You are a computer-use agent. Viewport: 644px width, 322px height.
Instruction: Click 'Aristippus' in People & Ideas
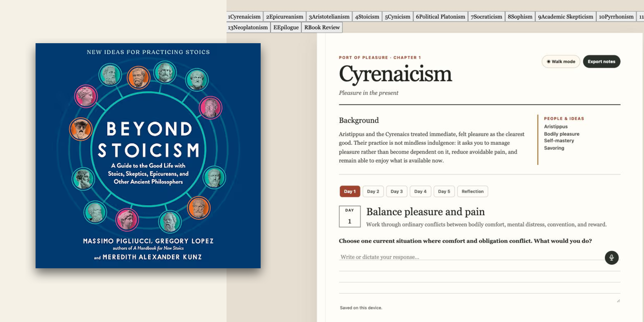[556, 127]
